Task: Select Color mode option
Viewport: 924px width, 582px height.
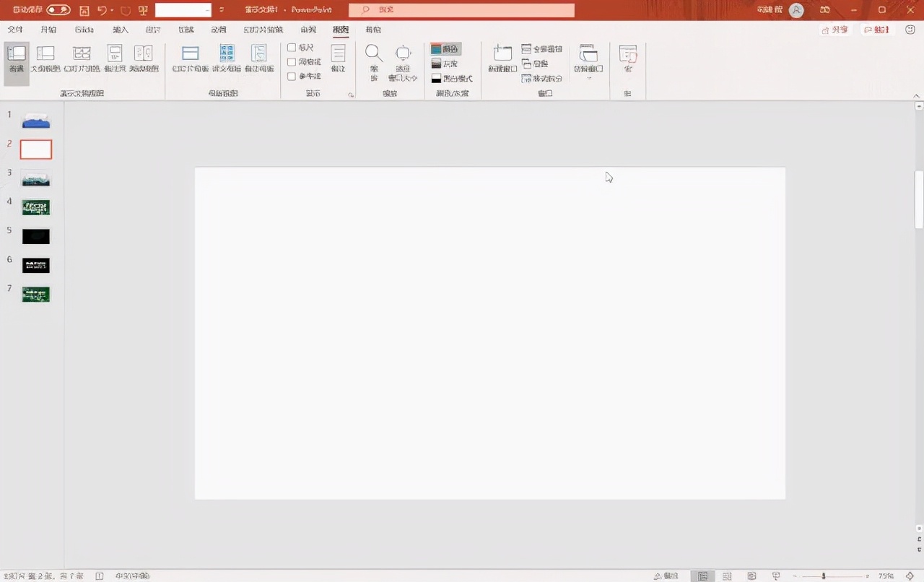Action: 445,49
